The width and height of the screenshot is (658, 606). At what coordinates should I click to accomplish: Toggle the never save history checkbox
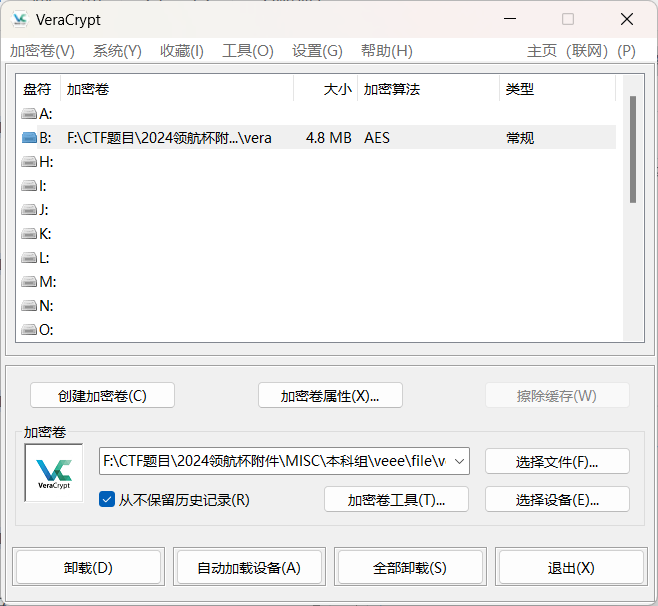click(x=107, y=499)
